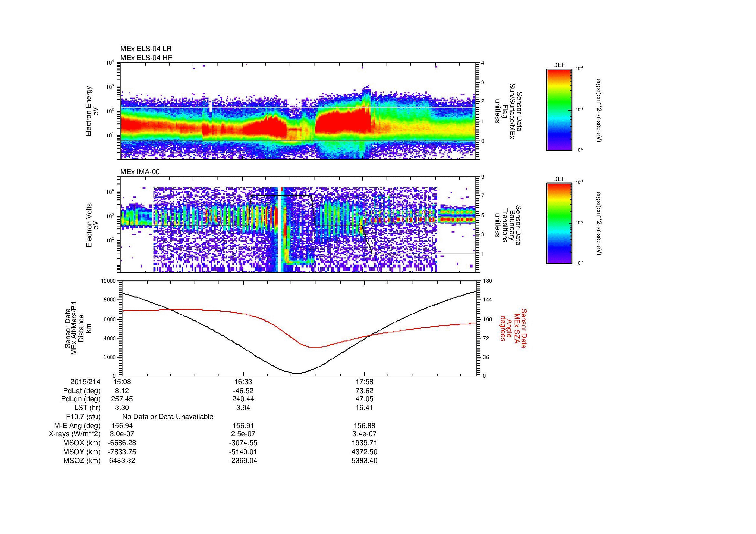Screen dimensions: 756x534
Task: Click the 'MEx ELS-04 HR' panel title
Action: click(x=146, y=58)
